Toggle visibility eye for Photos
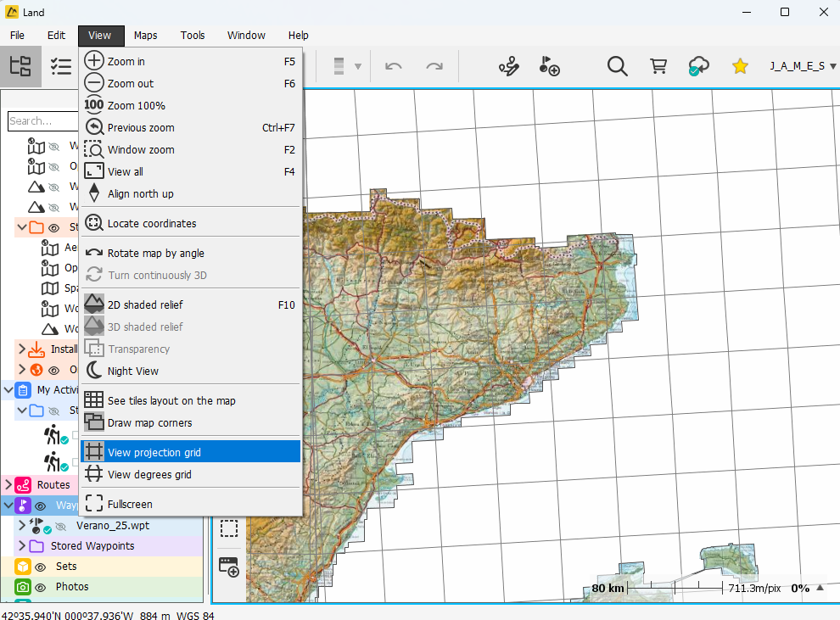 pyautogui.click(x=40, y=587)
